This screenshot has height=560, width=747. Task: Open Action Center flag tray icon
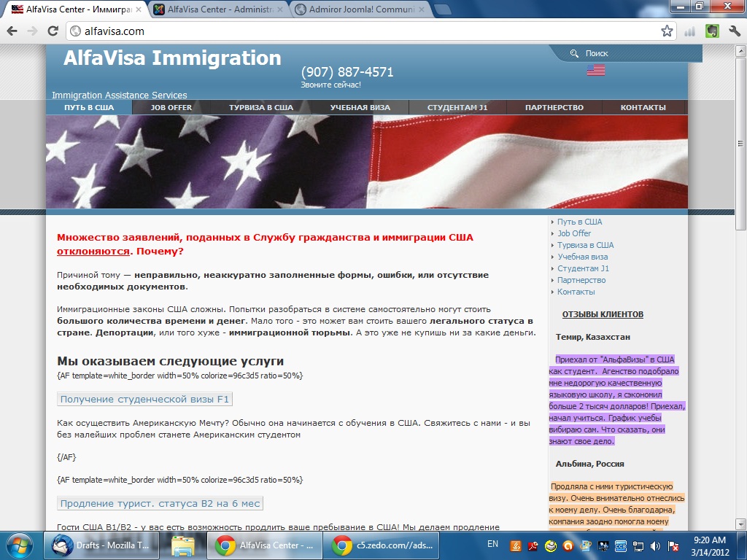click(x=673, y=546)
